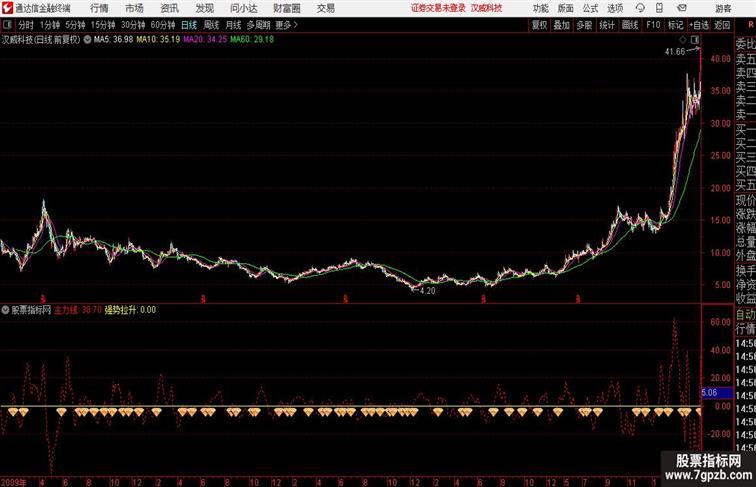
Task: Expand the 更多 period options
Action: [x=286, y=25]
